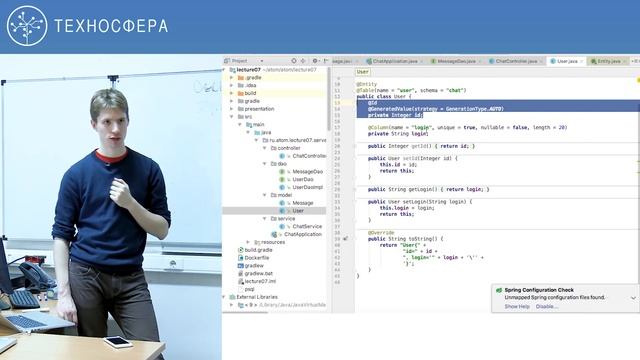
Task: Open the Project view dropdown
Action: click(x=261, y=61)
